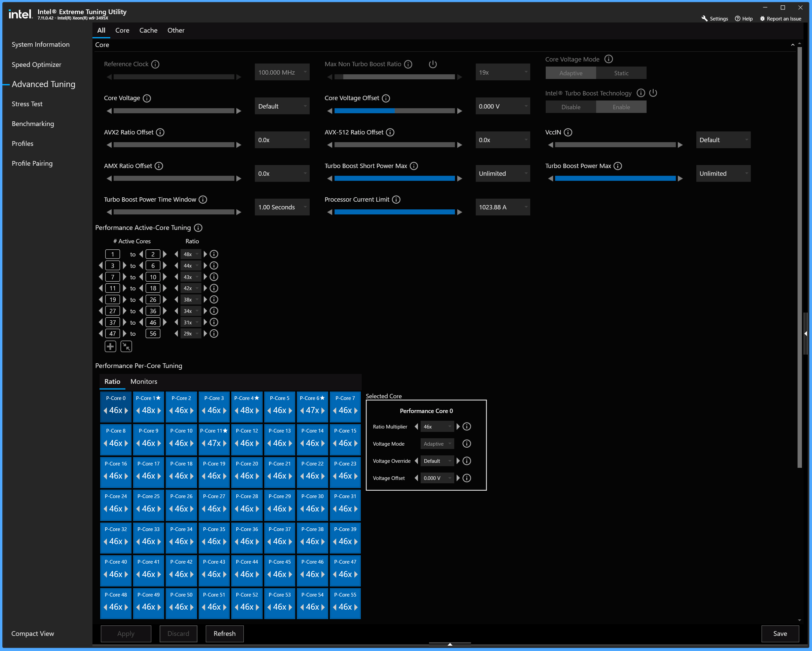
Task: Open VccIN Default dropdown
Action: (x=723, y=140)
